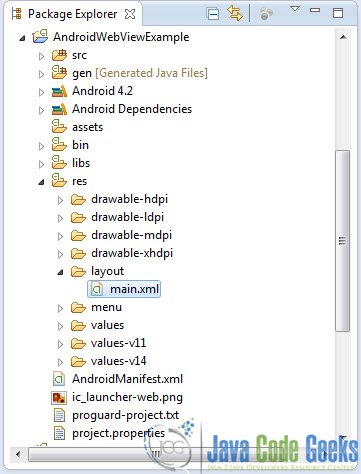
Task: Expand the menu folder arrow
Action: click(60, 308)
